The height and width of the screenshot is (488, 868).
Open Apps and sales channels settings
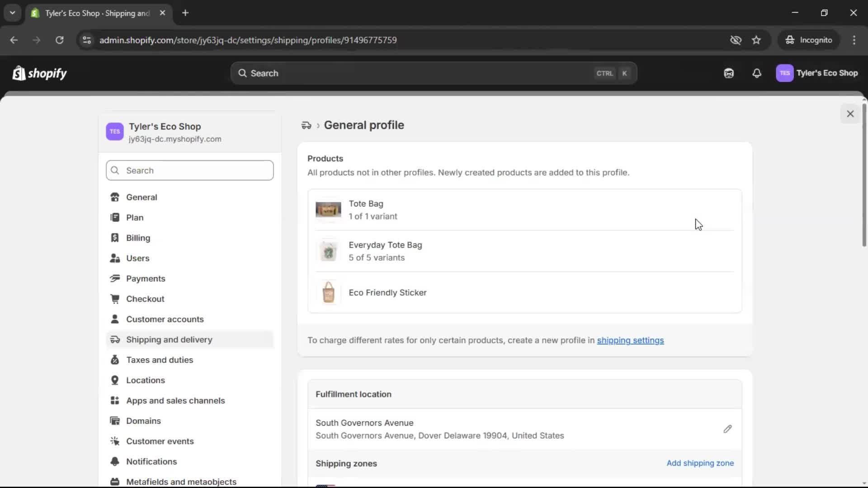(176, 400)
